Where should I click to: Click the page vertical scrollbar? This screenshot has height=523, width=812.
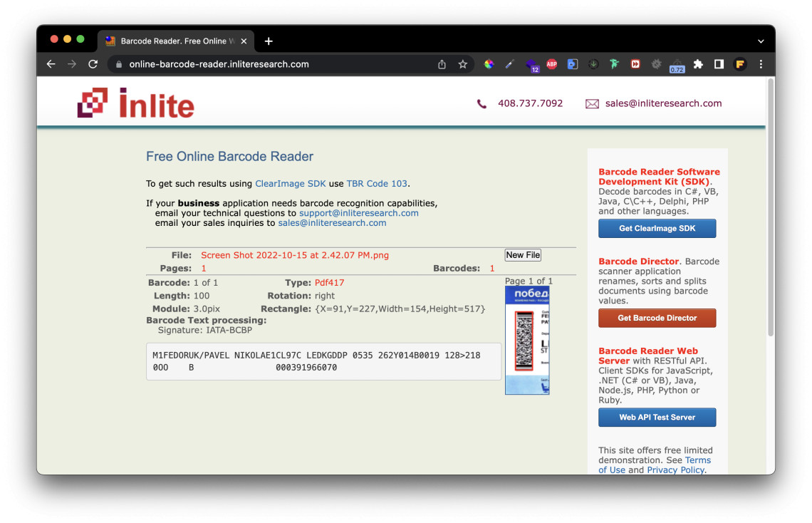[771, 207]
